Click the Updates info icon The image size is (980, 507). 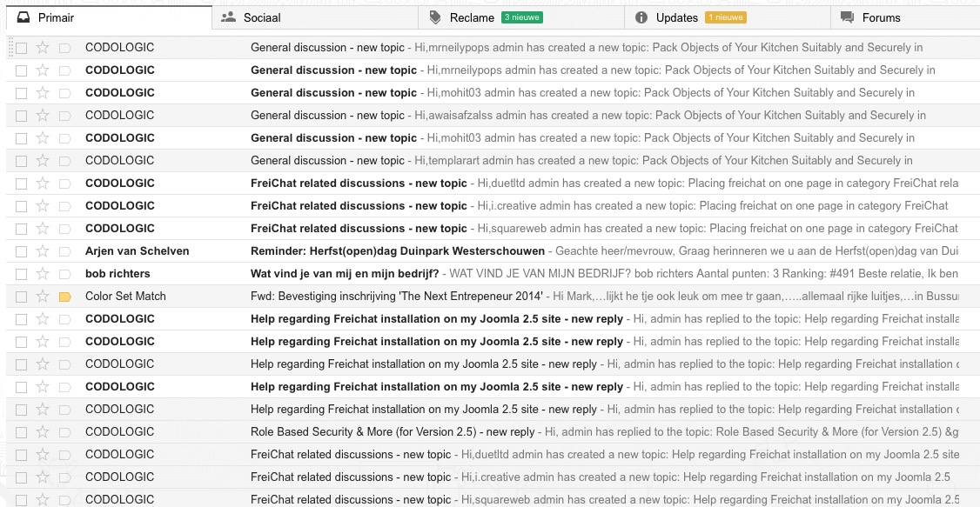tap(641, 17)
